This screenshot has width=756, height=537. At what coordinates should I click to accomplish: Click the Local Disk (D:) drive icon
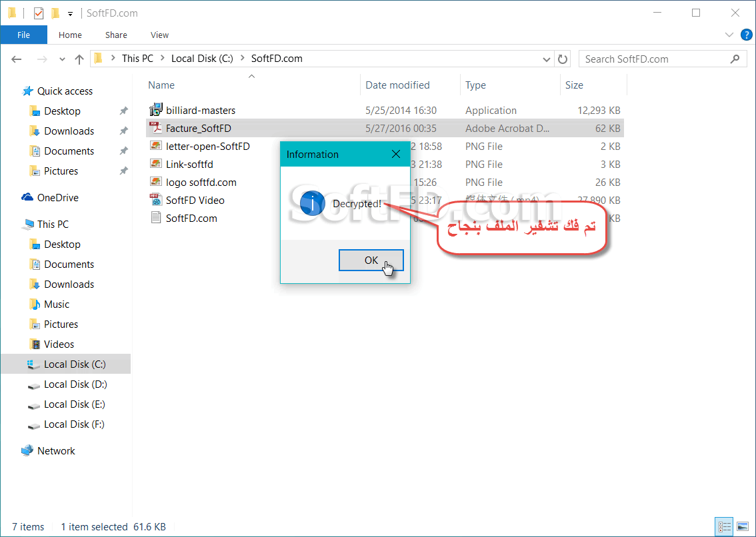point(34,386)
